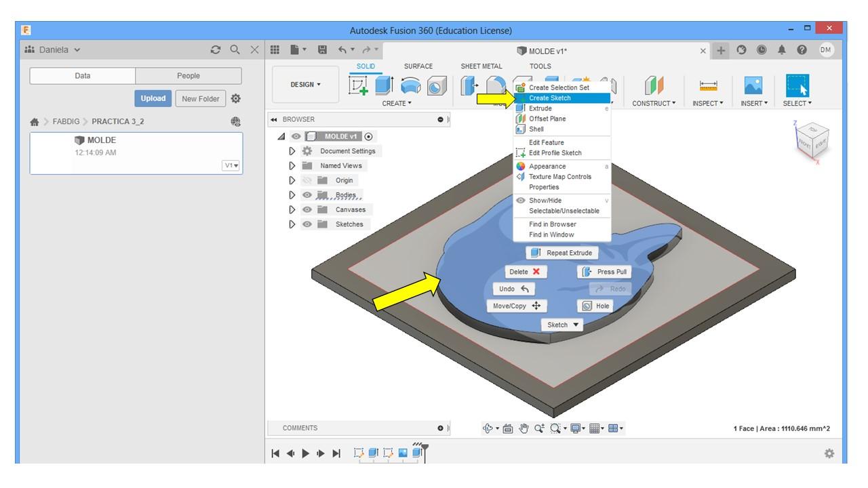The image size is (868, 488).
Task: Expand the Canvases folder
Action: click(292, 209)
